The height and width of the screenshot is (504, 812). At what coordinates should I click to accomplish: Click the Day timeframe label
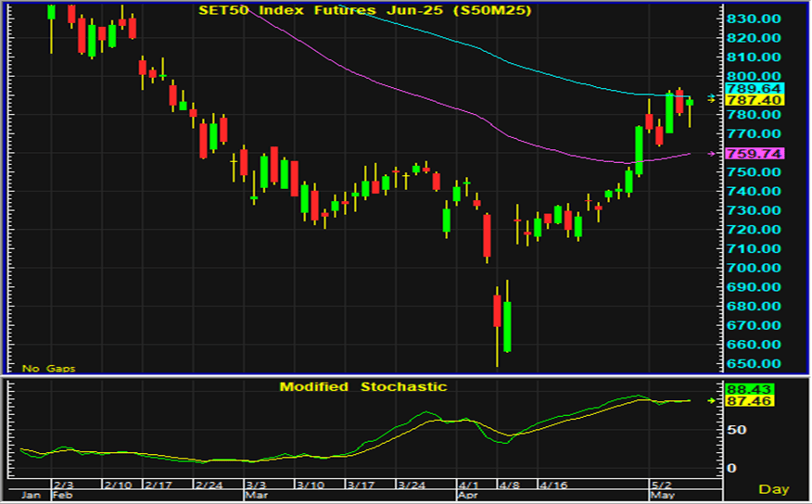pyautogui.click(x=774, y=488)
